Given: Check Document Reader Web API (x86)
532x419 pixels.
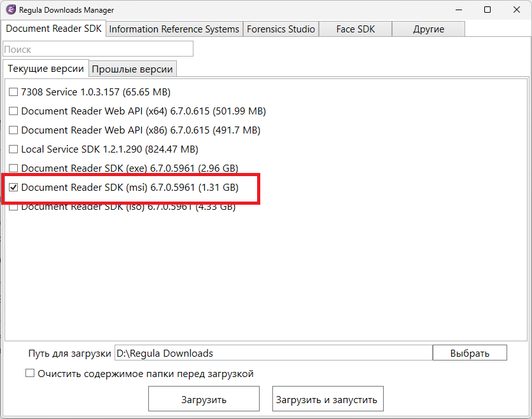Looking at the screenshot, I should pos(13,130).
